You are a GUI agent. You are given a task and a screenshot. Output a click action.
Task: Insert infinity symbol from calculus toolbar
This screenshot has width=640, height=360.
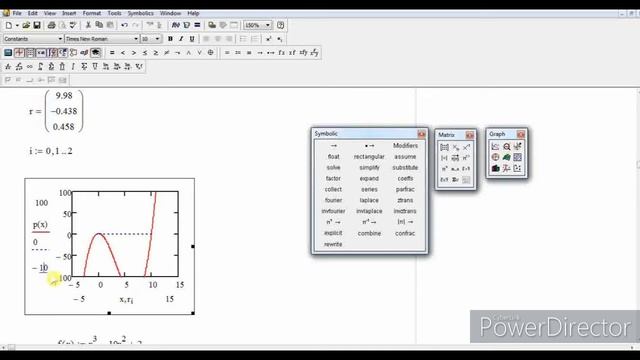30,67
